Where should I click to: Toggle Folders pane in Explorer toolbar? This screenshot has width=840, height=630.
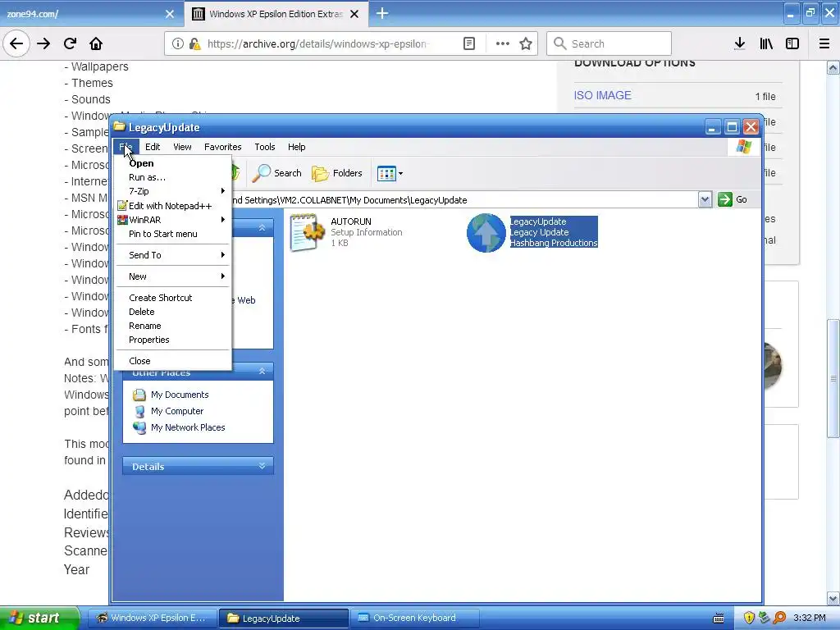click(337, 173)
